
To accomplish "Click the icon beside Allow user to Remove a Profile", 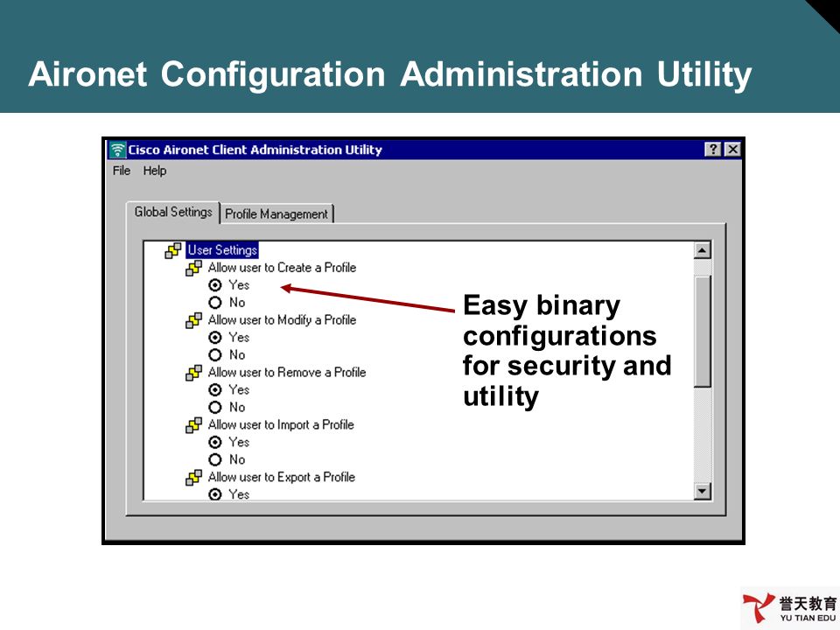I will click(194, 373).
